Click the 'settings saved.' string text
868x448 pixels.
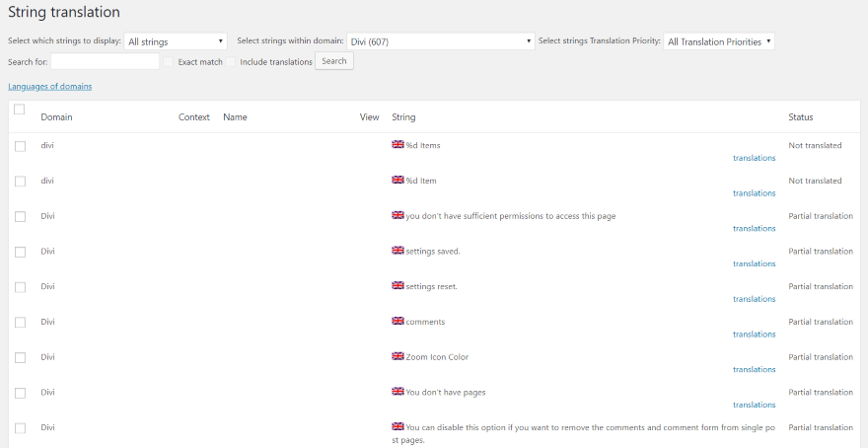[x=433, y=252]
